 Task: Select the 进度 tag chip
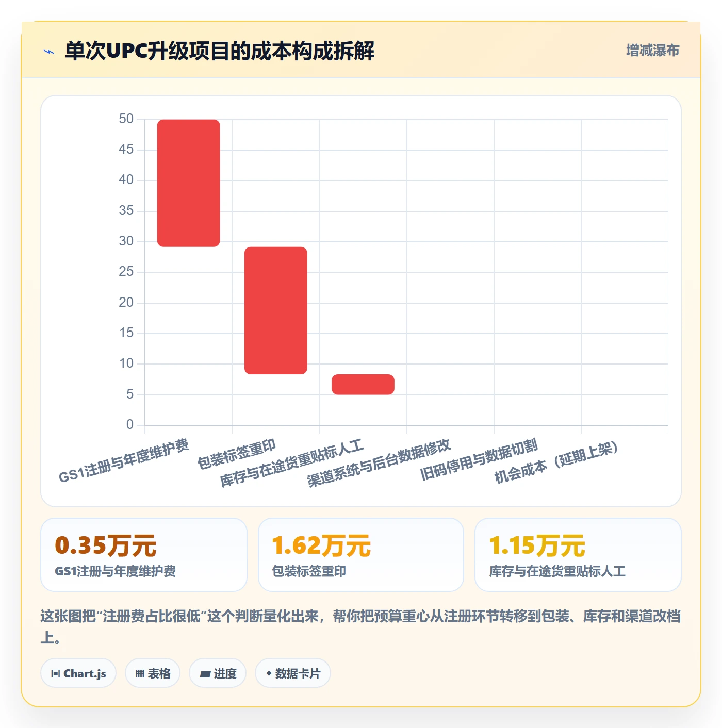[x=218, y=673]
